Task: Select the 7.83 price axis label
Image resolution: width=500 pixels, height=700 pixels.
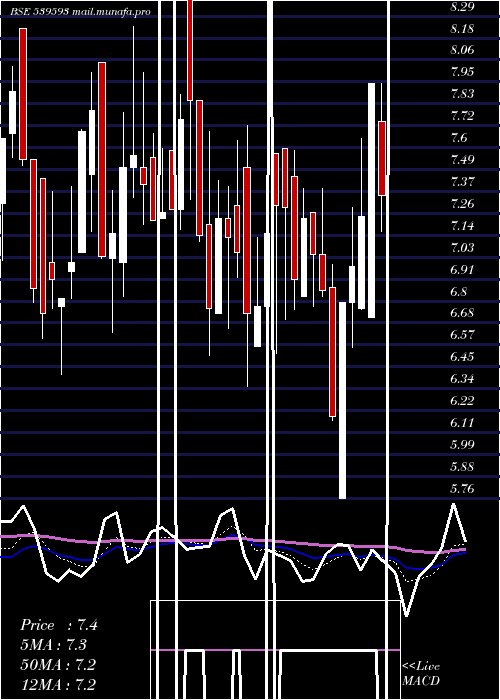Action: point(462,94)
